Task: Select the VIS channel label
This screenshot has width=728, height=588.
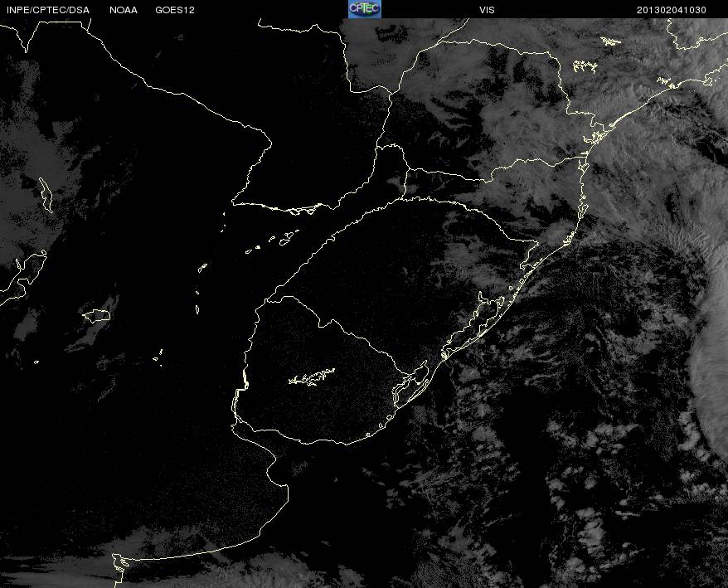Action: [487, 10]
